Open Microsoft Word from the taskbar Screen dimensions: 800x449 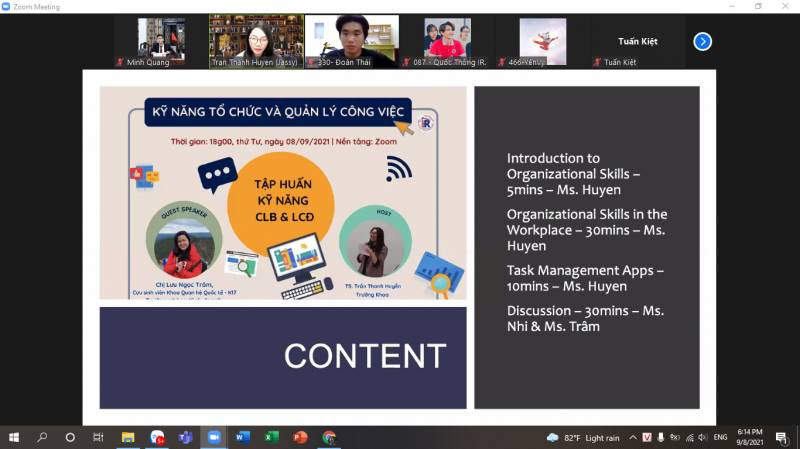(242, 438)
